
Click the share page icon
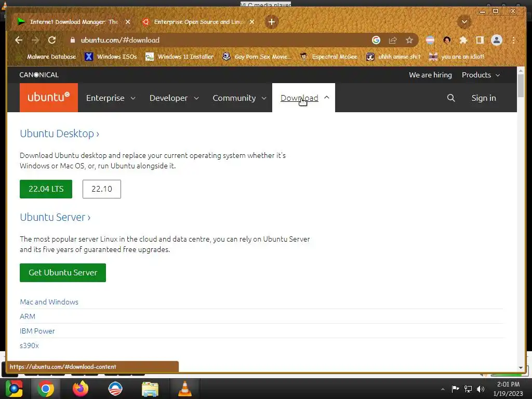393,40
